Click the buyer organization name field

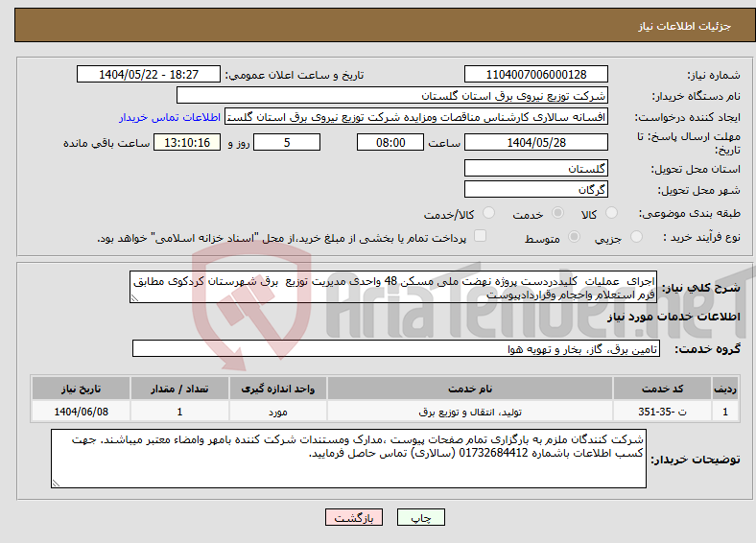coord(392,96)
